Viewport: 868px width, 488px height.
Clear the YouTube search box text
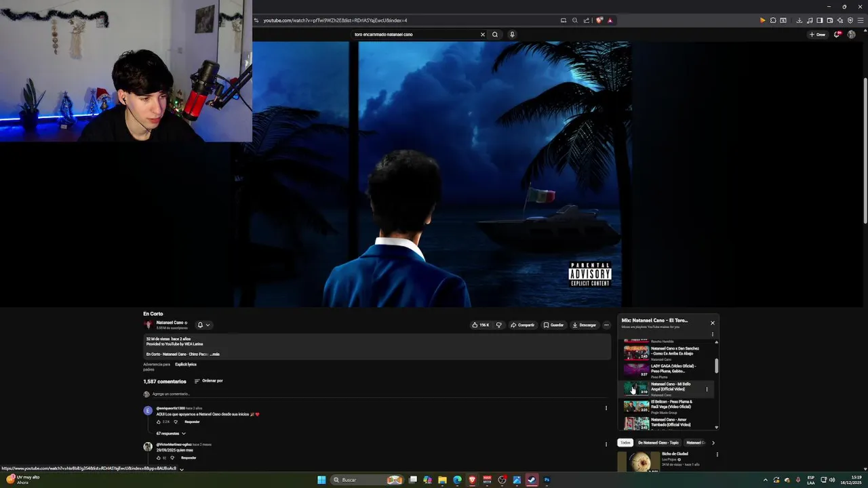point(483,35)
